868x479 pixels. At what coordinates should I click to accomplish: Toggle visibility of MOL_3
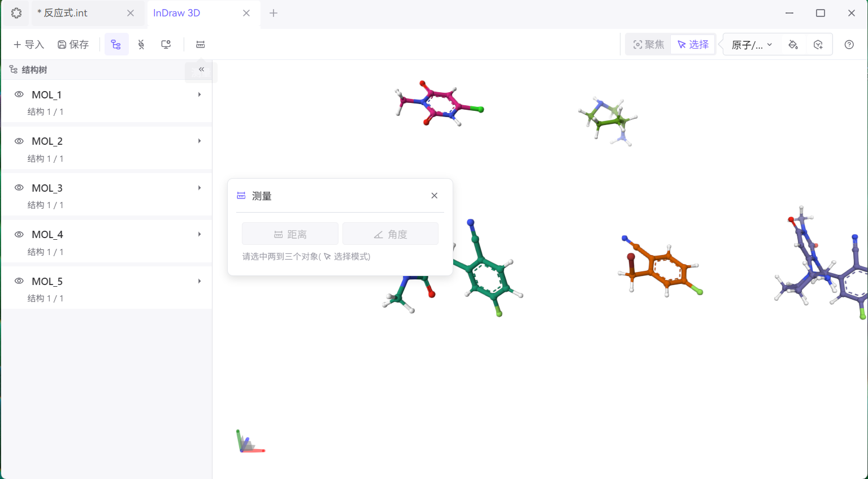click(19, 188)
